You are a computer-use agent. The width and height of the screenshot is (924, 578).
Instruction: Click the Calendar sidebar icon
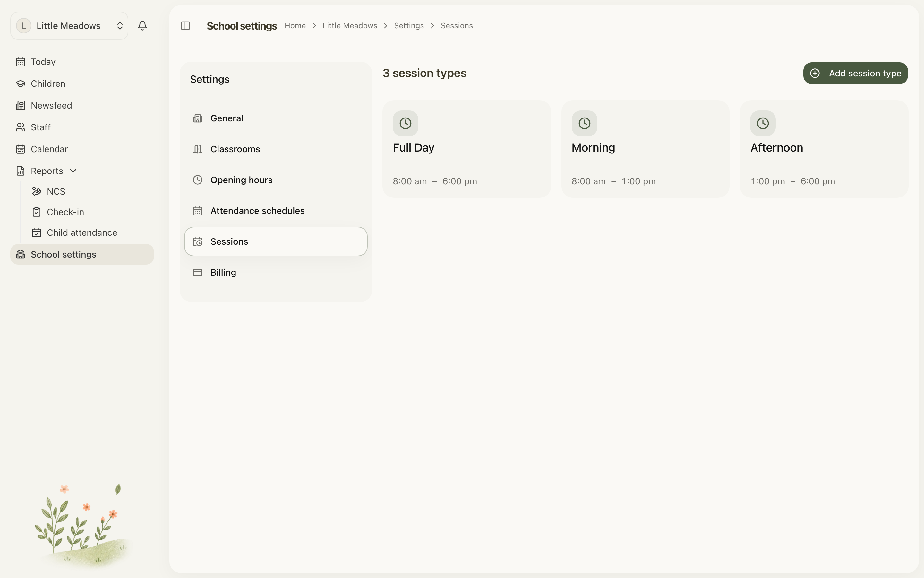point(21,149)
